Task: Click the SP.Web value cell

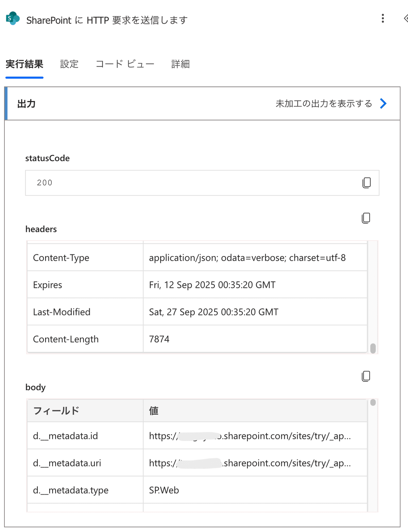Action: point(164,490)
